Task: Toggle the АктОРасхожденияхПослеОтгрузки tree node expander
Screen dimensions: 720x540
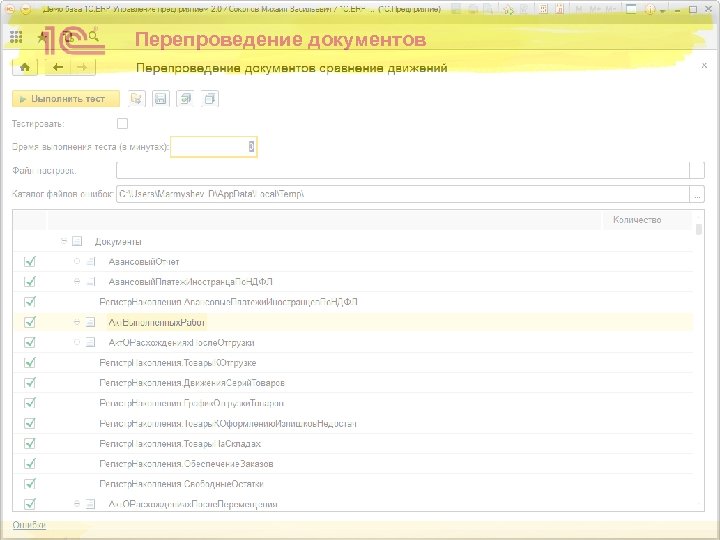Action: [x=77, y=343]
